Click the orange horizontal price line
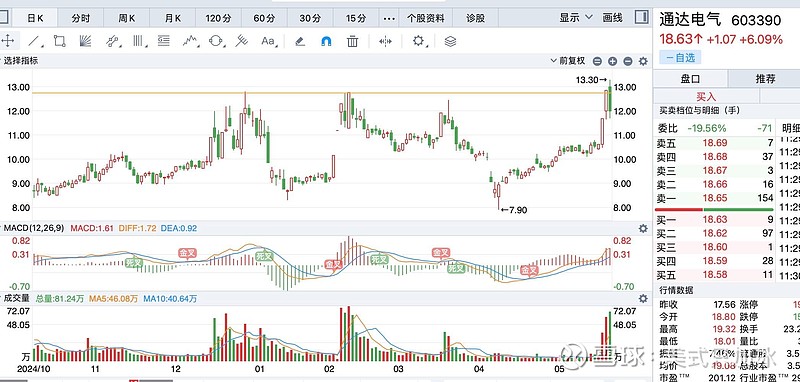 tap(321, 93)
